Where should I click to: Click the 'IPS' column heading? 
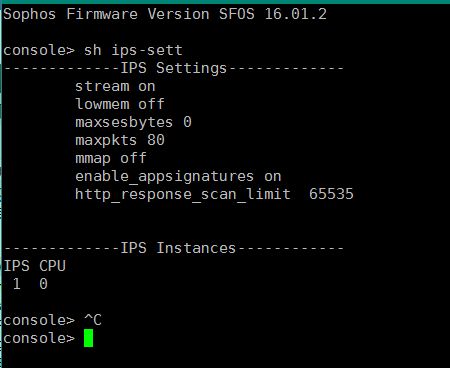pyautogui.click(x=16, y=266)
